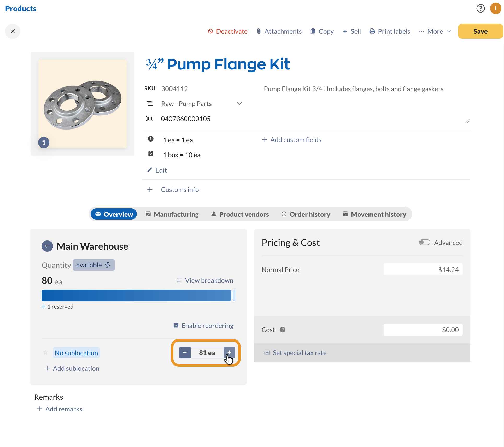Open Attachments
Screen dimensions: 504x447
tap(279, 31)
